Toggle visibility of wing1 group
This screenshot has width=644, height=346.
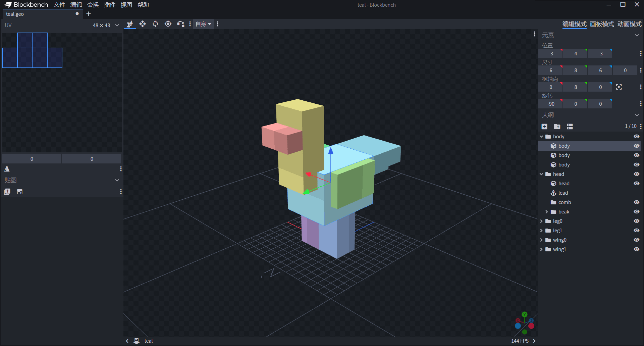tap(636, 249)
